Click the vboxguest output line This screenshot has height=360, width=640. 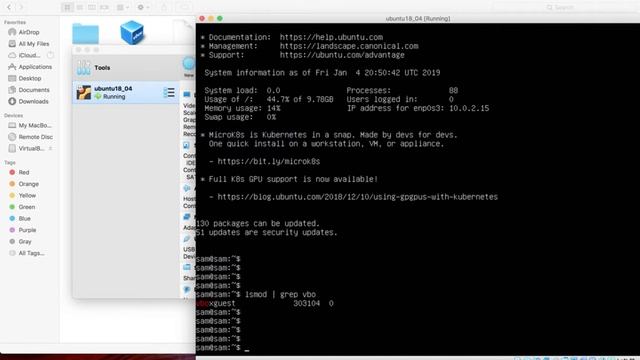pyautogui.click(x=264, y=303)
